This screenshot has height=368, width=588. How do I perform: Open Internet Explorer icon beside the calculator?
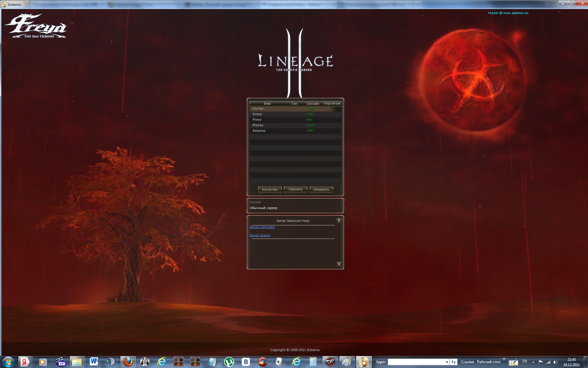pyautogui.click(x=296, y=362)
